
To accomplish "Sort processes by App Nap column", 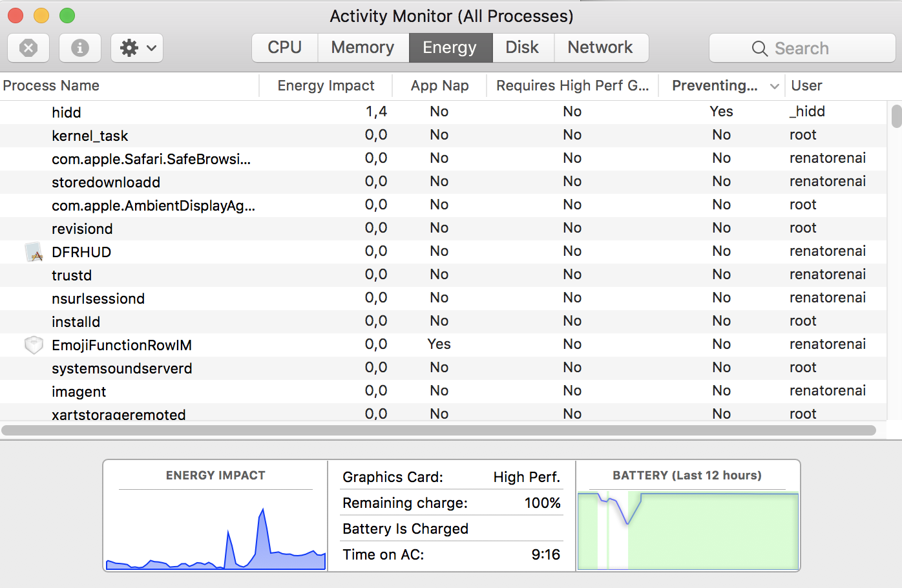I will coord(439,86).
